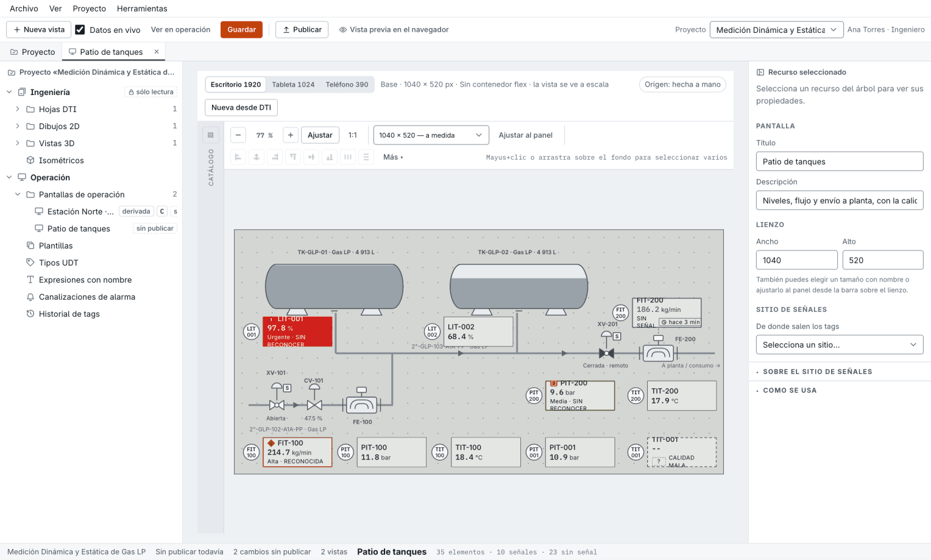931x560 pixels.
Task: Click the align left edges icon
Action: (238, 157)
